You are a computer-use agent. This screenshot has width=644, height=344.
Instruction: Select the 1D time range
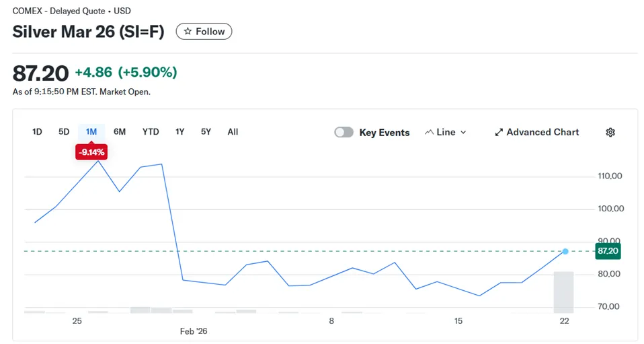(x=37, y=132)
